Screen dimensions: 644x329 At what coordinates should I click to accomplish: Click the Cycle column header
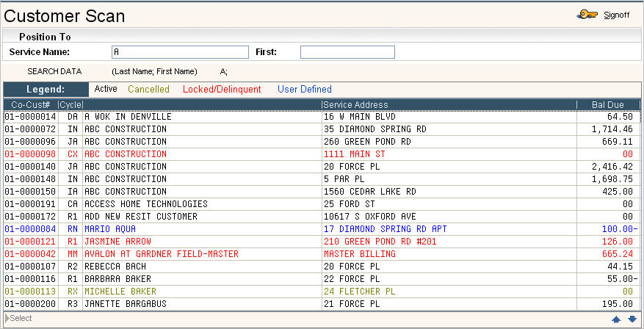click(x=70, y=105)
